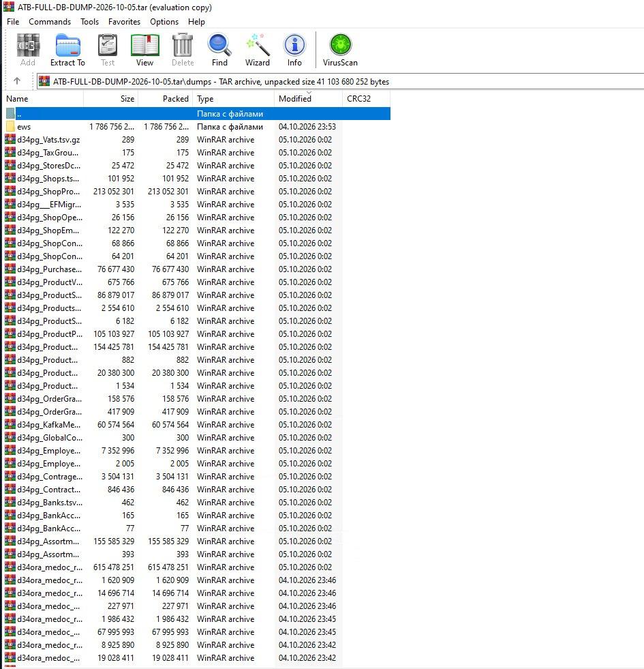Screen dimensions: 644x669
Task: Click the Test archive icon
Action: pyautogui.click(x=108, y=50)
